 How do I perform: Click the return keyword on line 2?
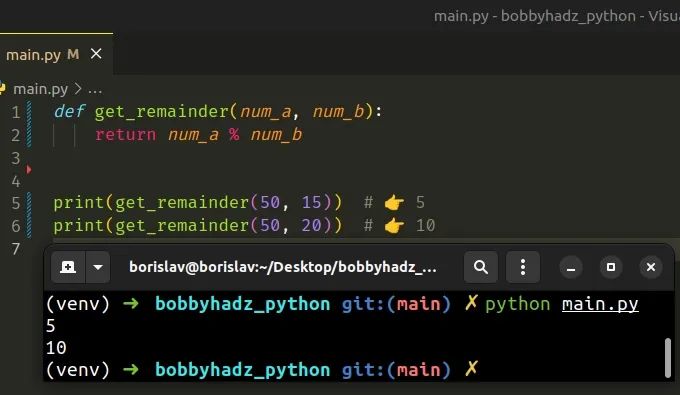coord(125,134)
